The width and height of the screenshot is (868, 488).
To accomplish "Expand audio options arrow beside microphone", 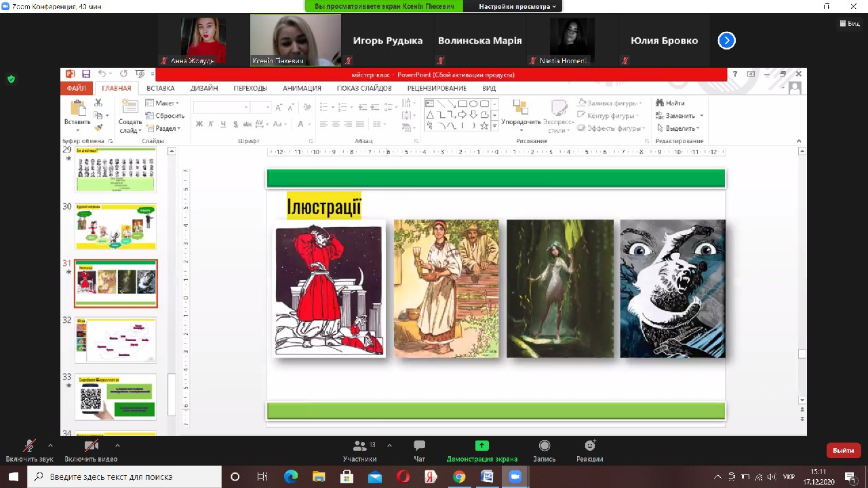I will click(x=50, y=445).
